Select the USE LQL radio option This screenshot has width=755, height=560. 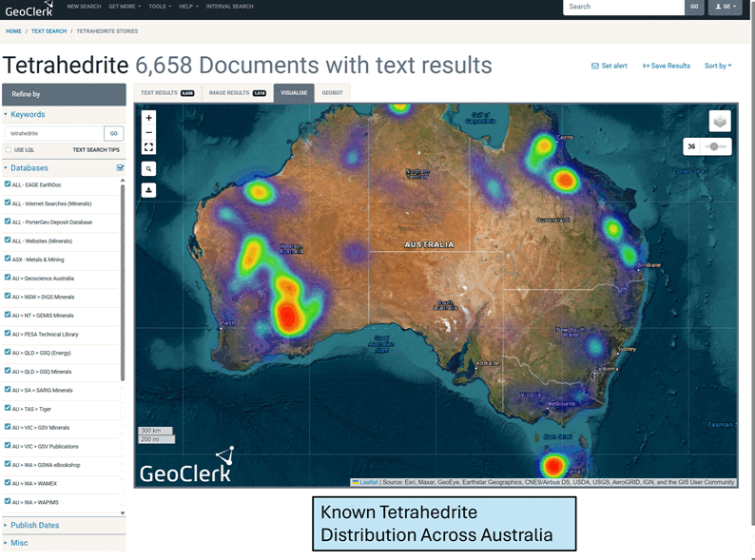[9, 150]
